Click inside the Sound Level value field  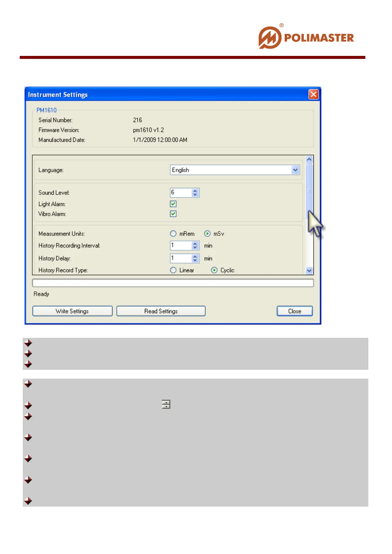coord(181,192)
